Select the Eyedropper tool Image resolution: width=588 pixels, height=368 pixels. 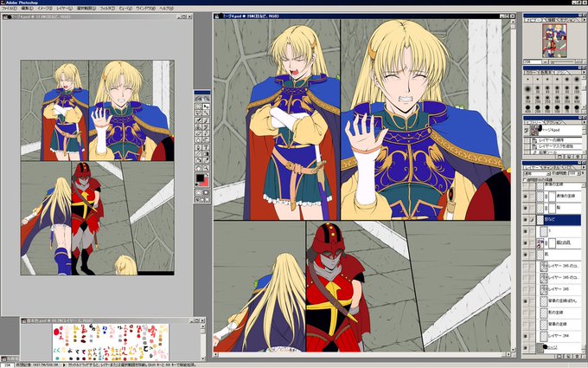tap(206, 160)
